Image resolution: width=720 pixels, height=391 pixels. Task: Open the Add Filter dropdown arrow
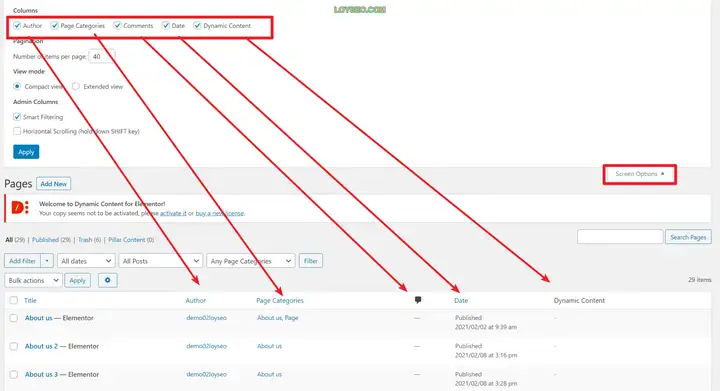coord(47,261)
